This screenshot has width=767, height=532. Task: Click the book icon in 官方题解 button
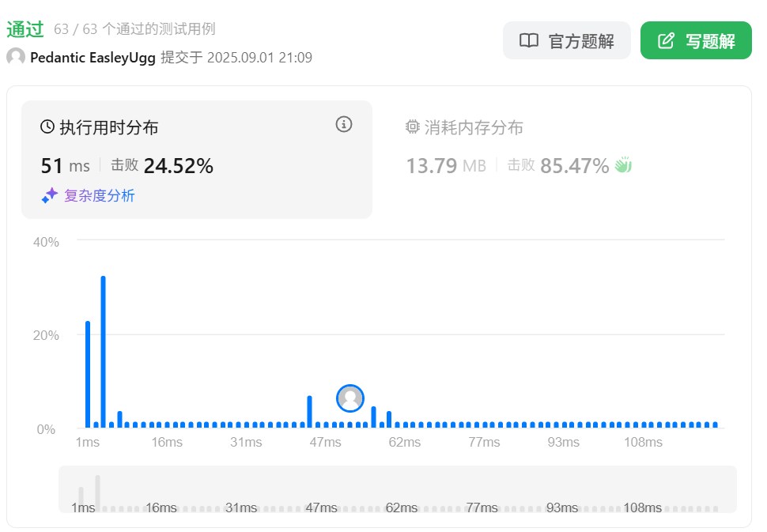529,40
